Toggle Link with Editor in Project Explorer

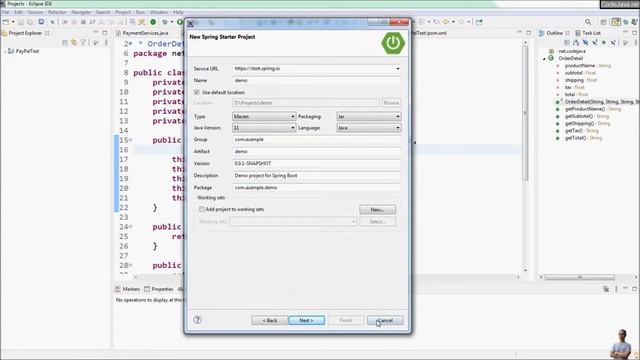(74, 42)
